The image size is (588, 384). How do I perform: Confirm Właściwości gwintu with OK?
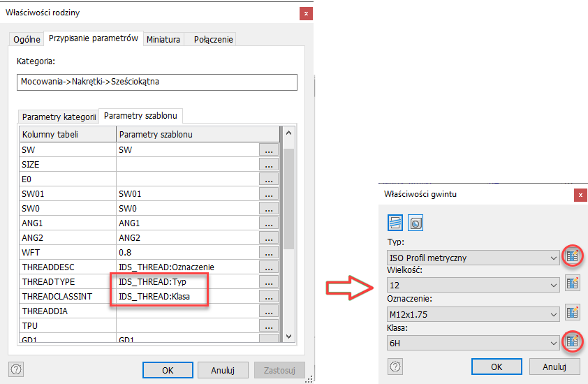pyautogui.click(x=497, y=367)
